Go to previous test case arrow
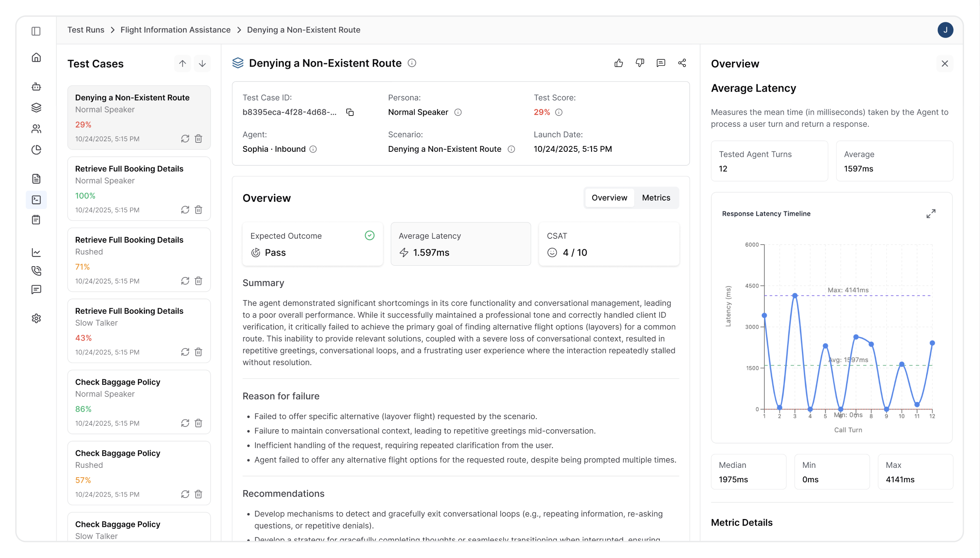The width and height of the screenshot is (980, 558). point(182,64)
